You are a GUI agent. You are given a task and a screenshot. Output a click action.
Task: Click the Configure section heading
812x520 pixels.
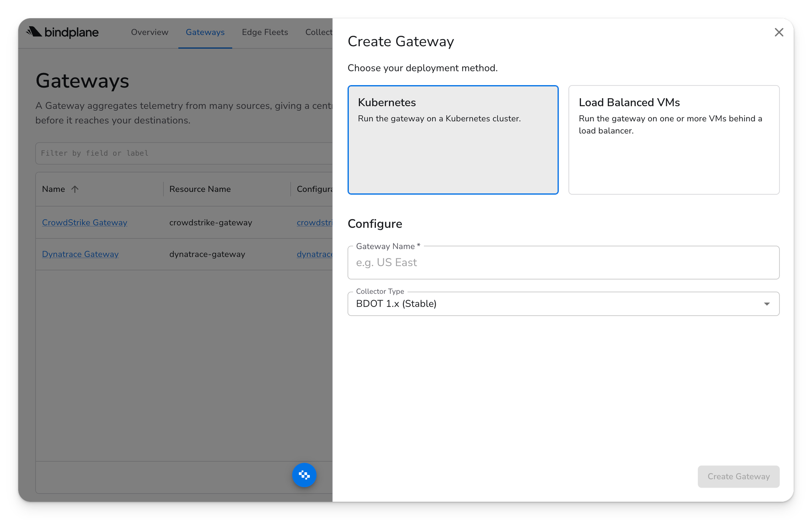tap(375, 224)
